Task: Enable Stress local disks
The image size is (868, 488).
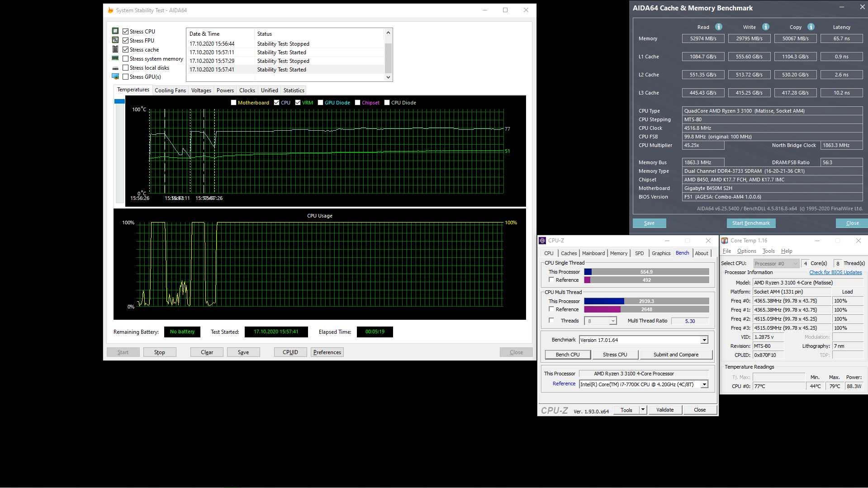Action: [x=126, y=68]
